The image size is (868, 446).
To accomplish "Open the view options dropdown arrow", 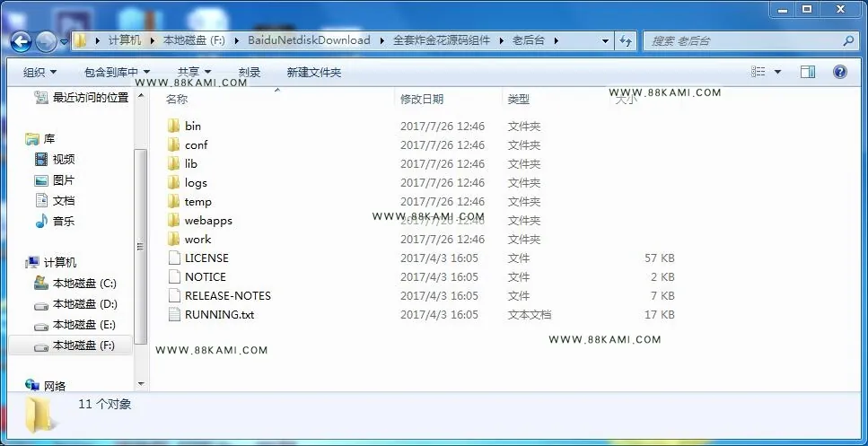I will [x=777, y=72].
